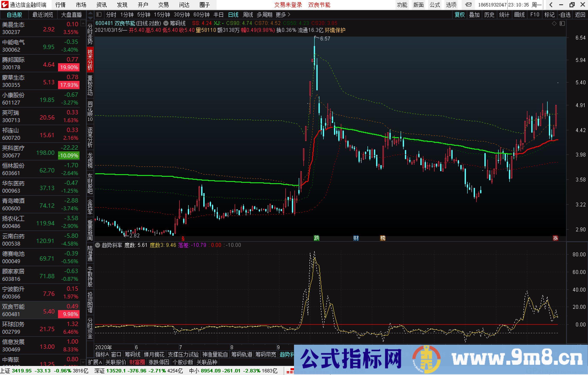Select 筹码线 indicator tab at bottom

[133, 354]
